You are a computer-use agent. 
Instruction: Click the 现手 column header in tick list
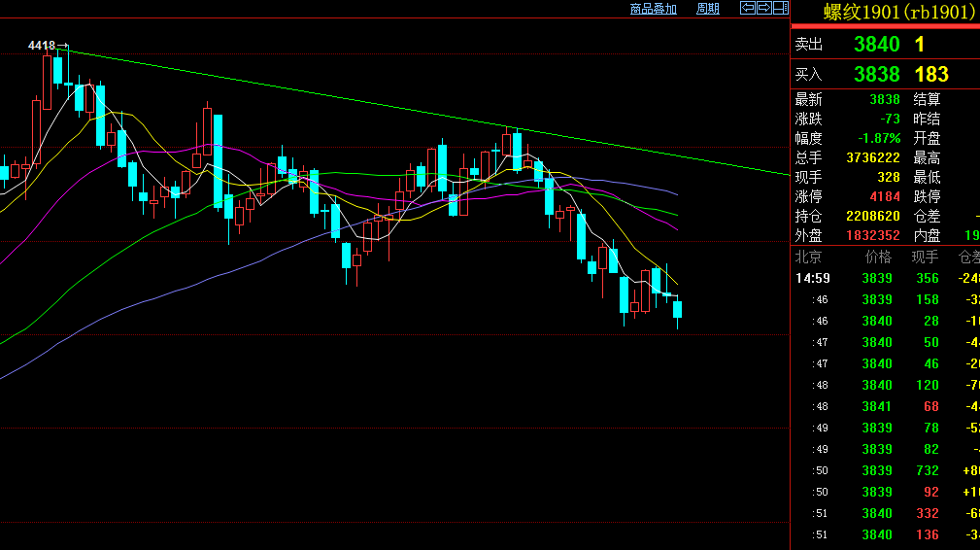pyautogui.click(x=925, y=257)
